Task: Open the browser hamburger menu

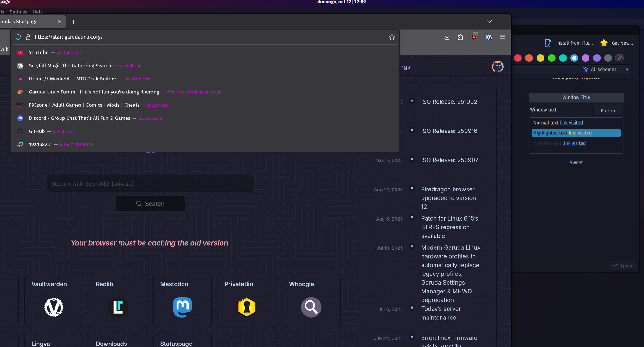Action: click(502, 37)
